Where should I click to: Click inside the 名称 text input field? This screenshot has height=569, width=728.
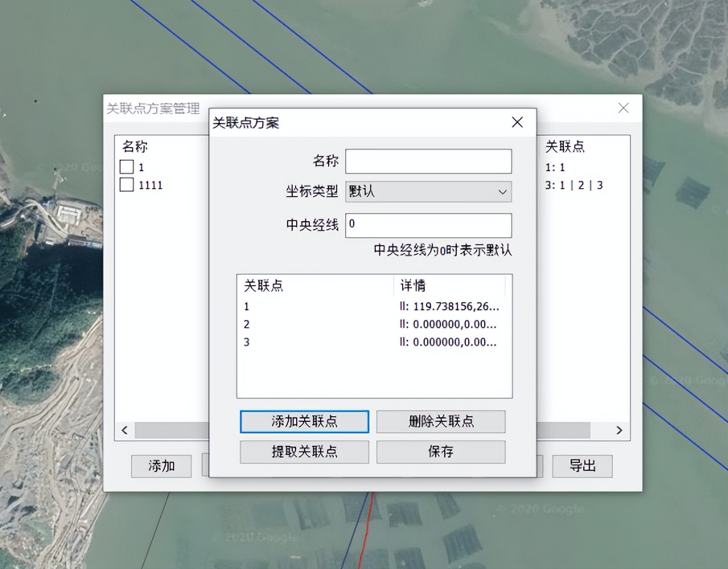coord(428,161)
